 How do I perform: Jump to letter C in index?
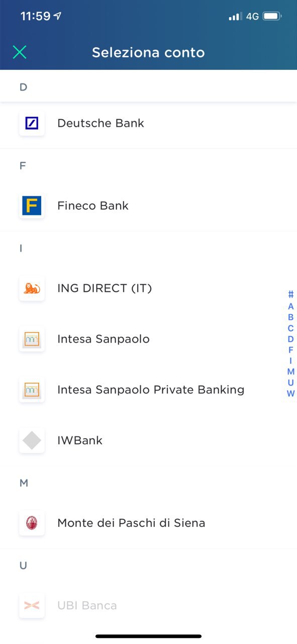(x=290, y=328)
